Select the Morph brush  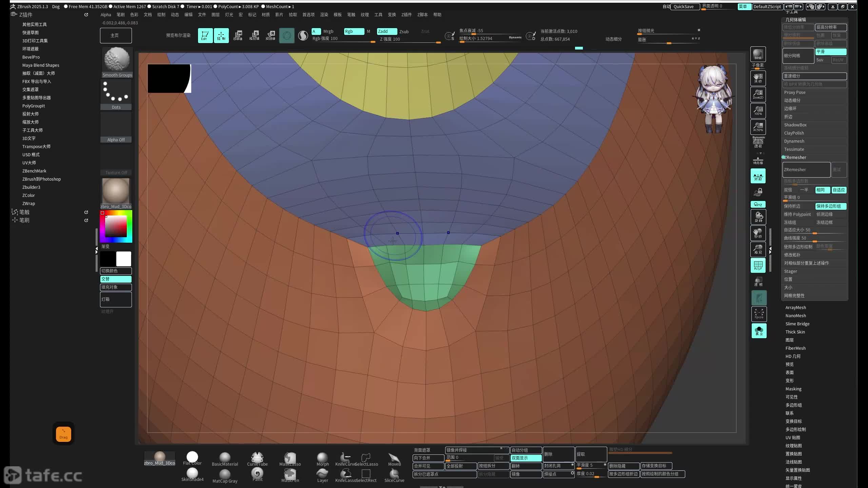coord(322,459)
